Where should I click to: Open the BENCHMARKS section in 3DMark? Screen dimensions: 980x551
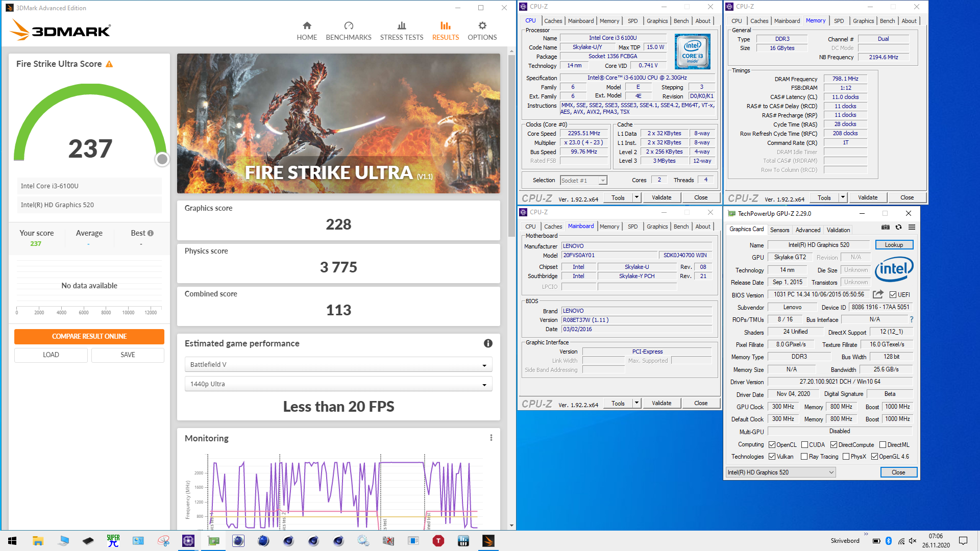pos(349,31)
